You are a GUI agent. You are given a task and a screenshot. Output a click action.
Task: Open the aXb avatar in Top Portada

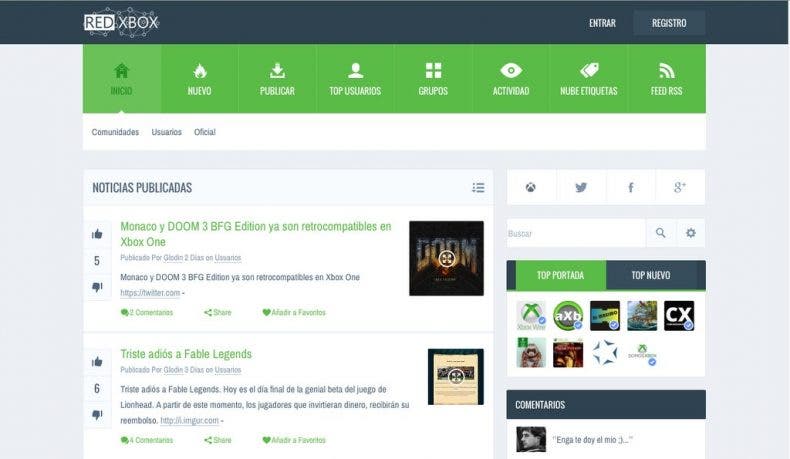click(568, 316)
